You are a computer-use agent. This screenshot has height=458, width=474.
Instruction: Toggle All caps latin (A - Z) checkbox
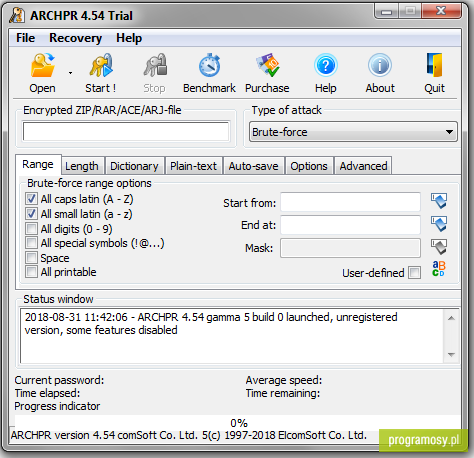click(31, 199)
